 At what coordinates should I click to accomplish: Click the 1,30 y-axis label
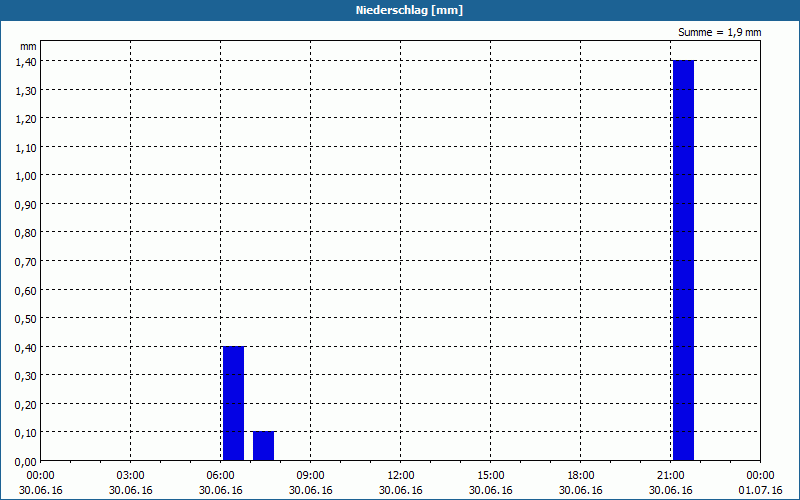click(x=26, y=90)
